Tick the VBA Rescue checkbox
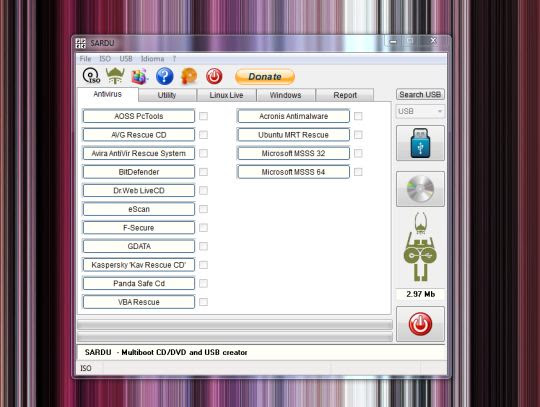This screenshot has width=540, height=407. tap(204, 302)
